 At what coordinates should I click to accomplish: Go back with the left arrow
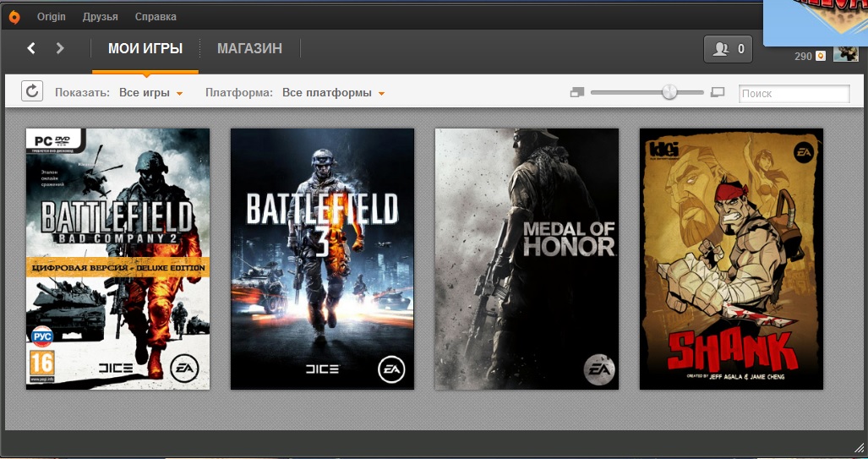31,48
